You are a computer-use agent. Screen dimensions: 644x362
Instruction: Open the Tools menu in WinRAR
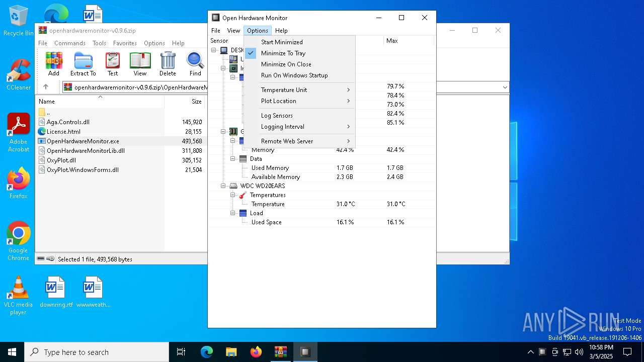tap(99, 43)
